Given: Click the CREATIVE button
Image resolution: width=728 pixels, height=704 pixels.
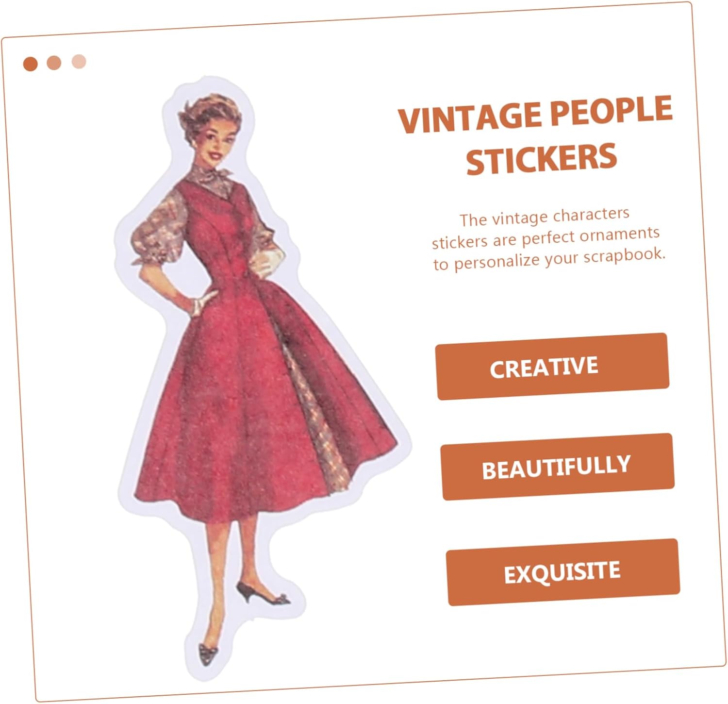Looking at the screenshot, I should [x=552, y=367].
